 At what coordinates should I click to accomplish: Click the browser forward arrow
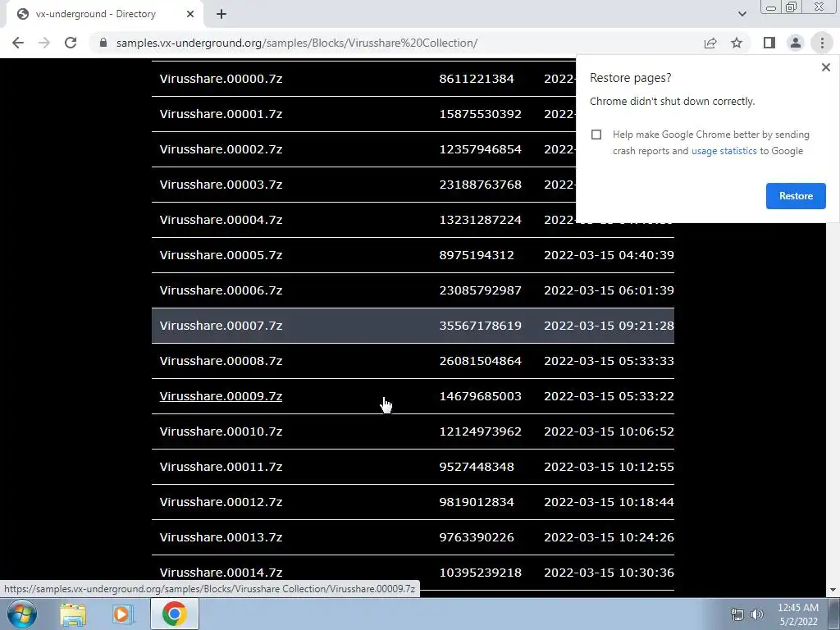[44, 43]
